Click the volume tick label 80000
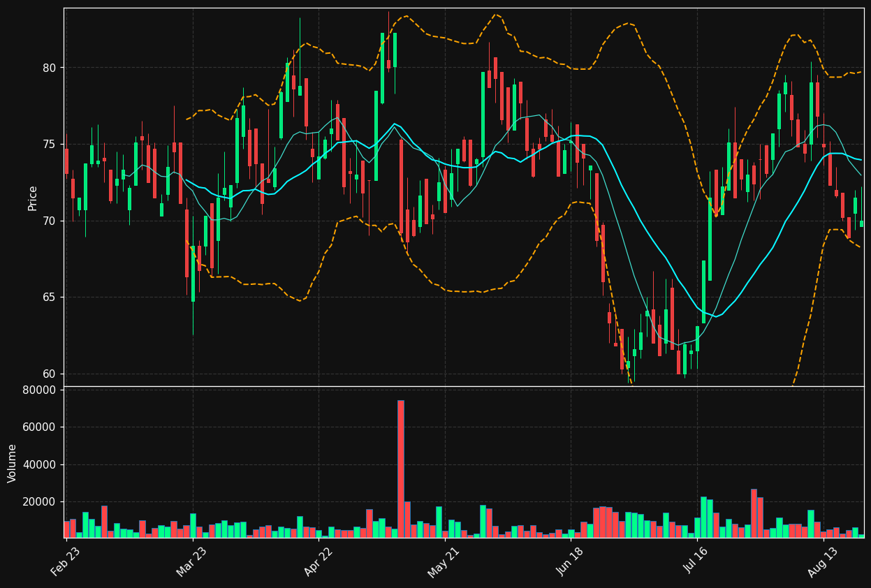The image size is (871, 588). (40, 390)
